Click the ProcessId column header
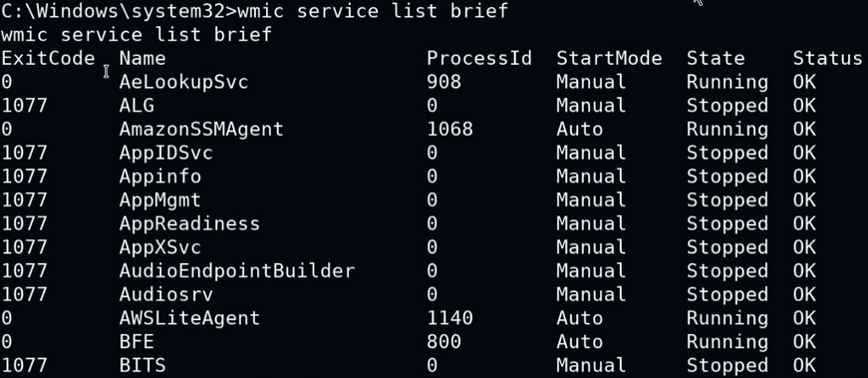Image resolution: width=868 pixels, height=378 pixels. [478, 58]
